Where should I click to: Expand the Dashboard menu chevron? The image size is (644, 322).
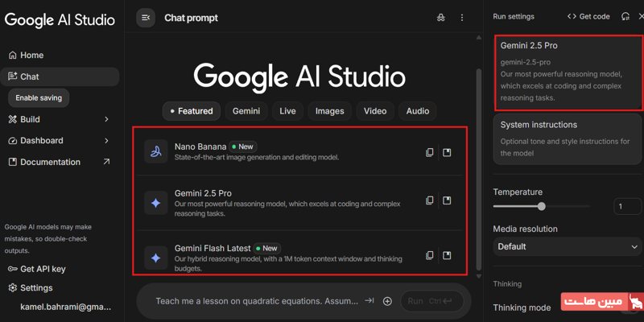click(x=106, y=140)
